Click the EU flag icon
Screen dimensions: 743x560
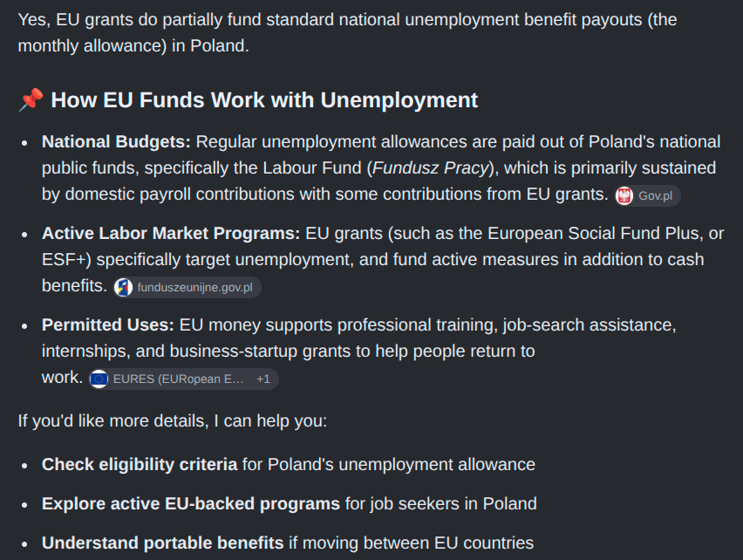[x=99, y=379]
